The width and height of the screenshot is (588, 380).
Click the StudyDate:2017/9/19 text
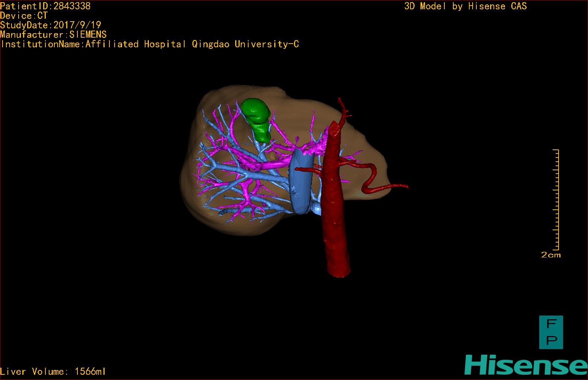click(51, 25)
